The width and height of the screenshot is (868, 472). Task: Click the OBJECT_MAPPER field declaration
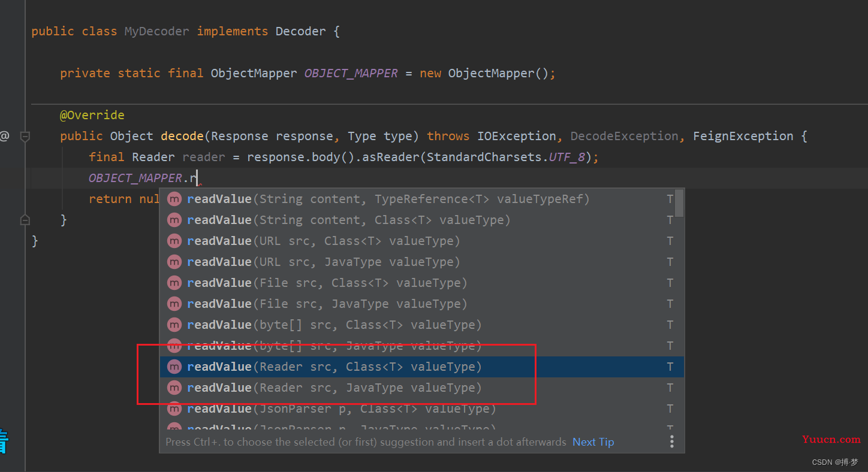(x=351, y=73)
